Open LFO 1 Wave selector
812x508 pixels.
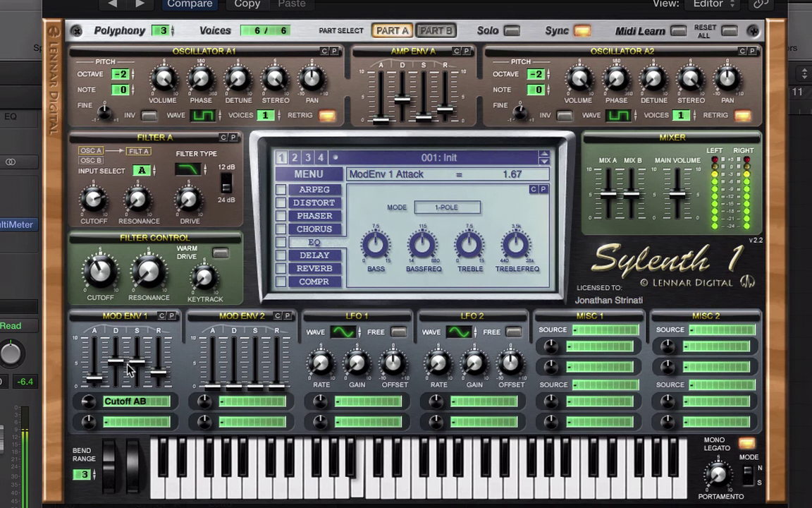click(343, 332)
